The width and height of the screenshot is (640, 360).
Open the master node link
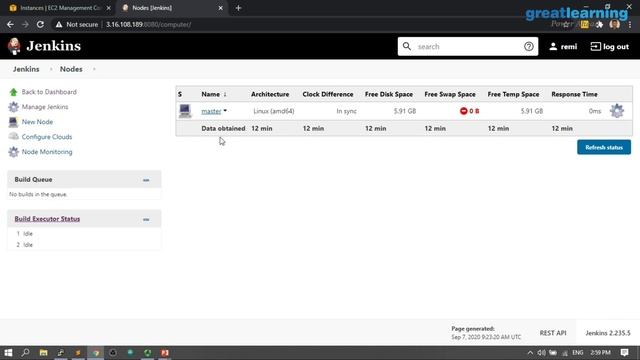pos(211,111)
